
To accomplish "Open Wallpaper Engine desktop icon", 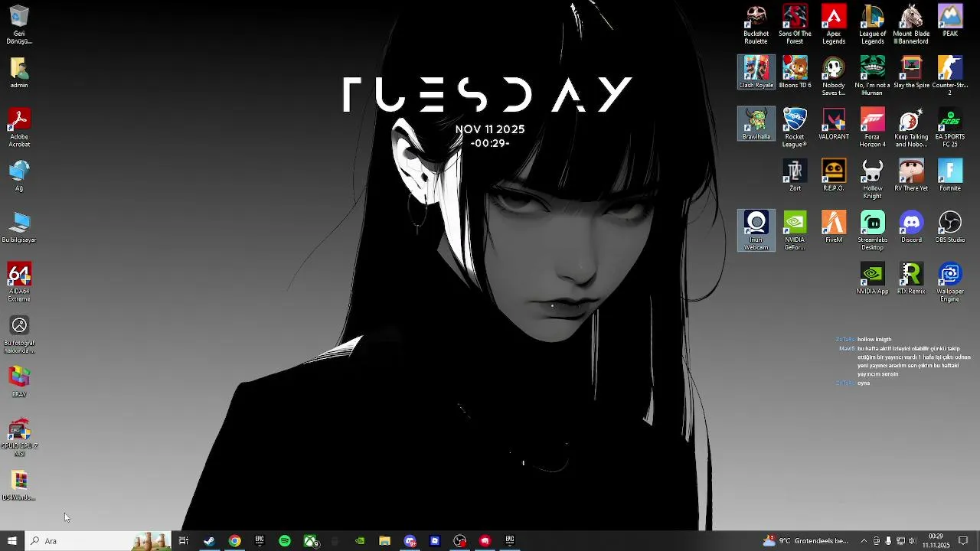I will 950,281.
